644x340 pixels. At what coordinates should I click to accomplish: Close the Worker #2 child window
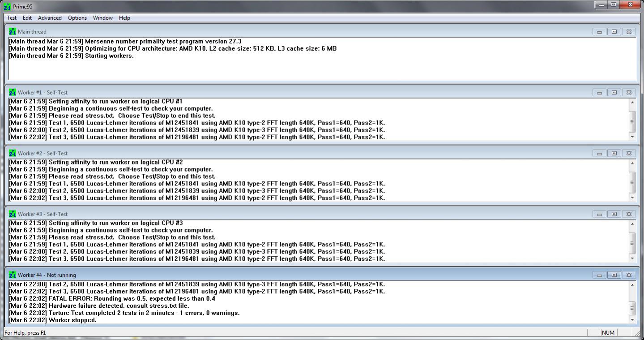coord(629,154)
